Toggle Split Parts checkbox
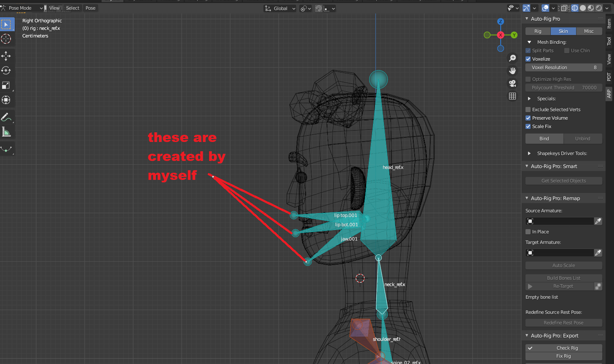 click(x=528, y=51)
